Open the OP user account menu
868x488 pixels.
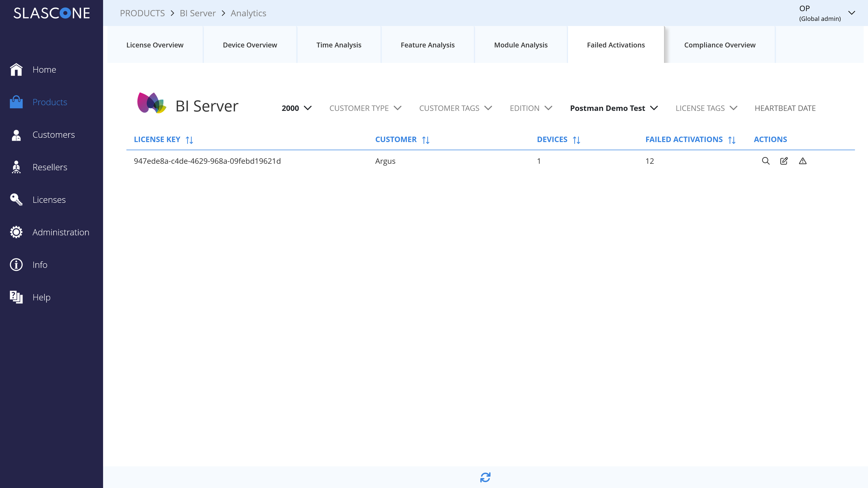[x=827, y=13]
